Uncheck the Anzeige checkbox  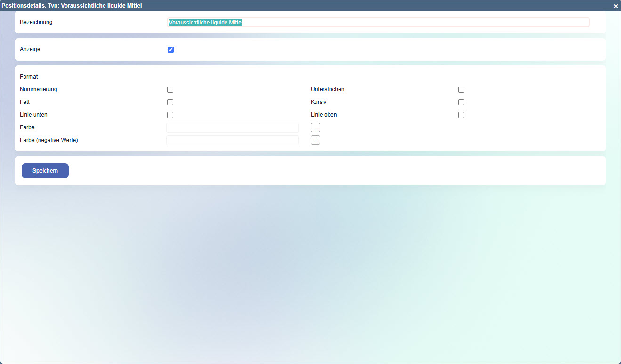point(170,49)
